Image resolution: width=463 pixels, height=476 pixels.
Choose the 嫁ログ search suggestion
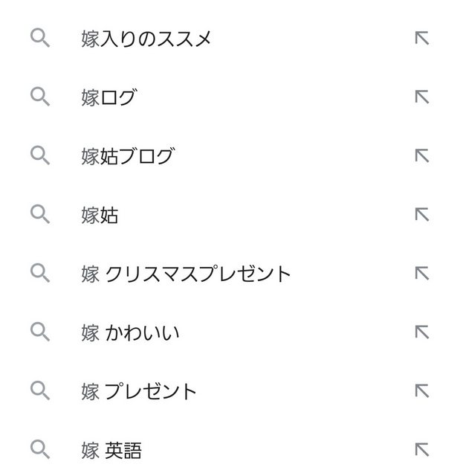point(109,97)
